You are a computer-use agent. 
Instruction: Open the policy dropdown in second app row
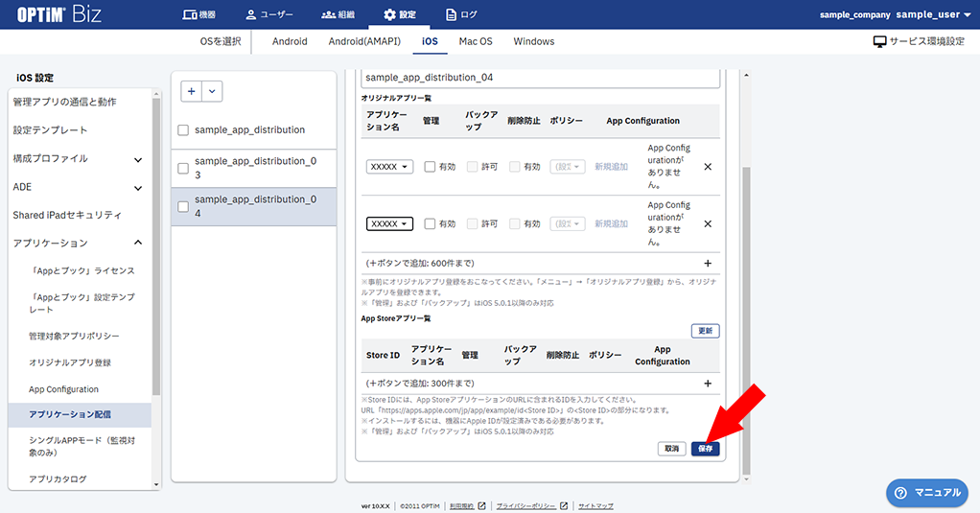click(x=568, y=223)
